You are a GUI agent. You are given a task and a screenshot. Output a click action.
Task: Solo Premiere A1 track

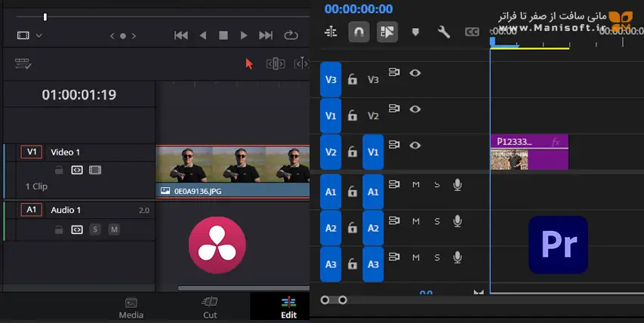click(437, 185)
